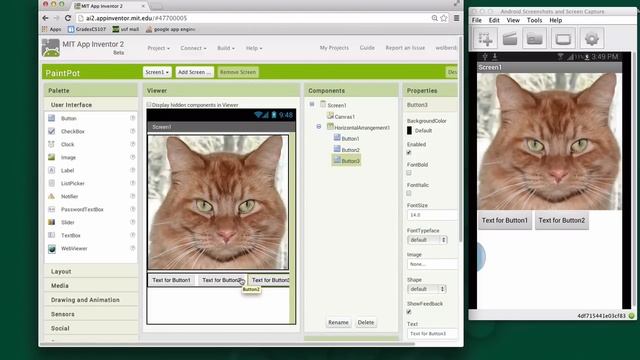The height and width of the screenshot is (360, 640).
Task: Click the Button palette icon
Action: tap(51, 118)
